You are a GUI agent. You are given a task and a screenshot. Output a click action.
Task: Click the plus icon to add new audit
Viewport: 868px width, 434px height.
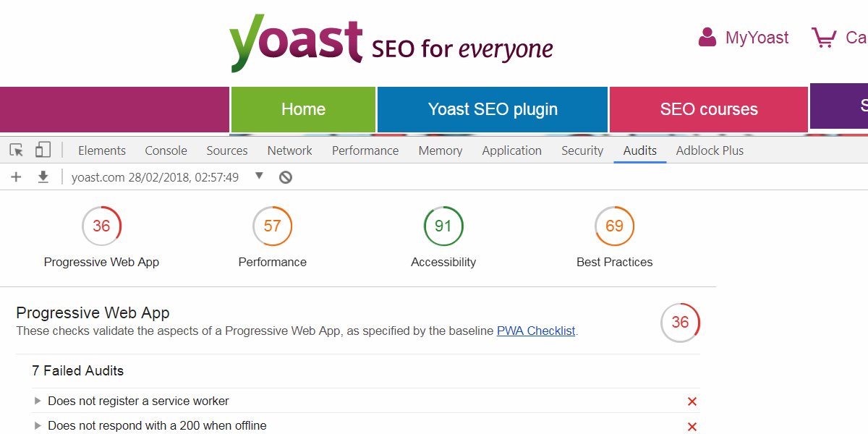click(17, 177)
